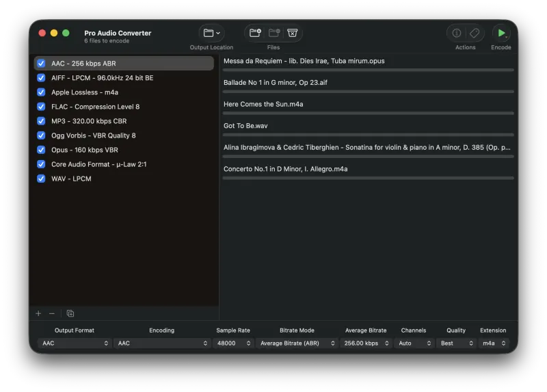This screenshot has width=547, height=392.
Task: Select the MP3 - 320.00 kbps CBR row
Action: tap(124, 121)
